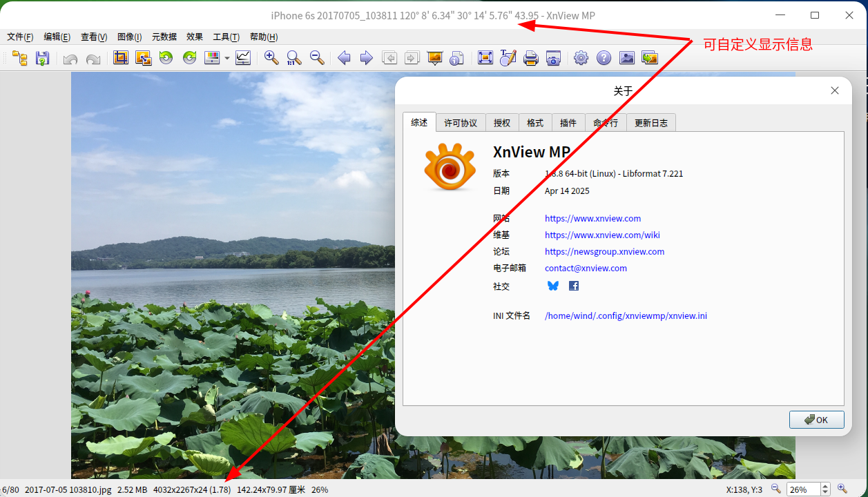Click the contact@xnview.com email link
Viewport: 868px width, 497px height.
click(x=586, y=268)
